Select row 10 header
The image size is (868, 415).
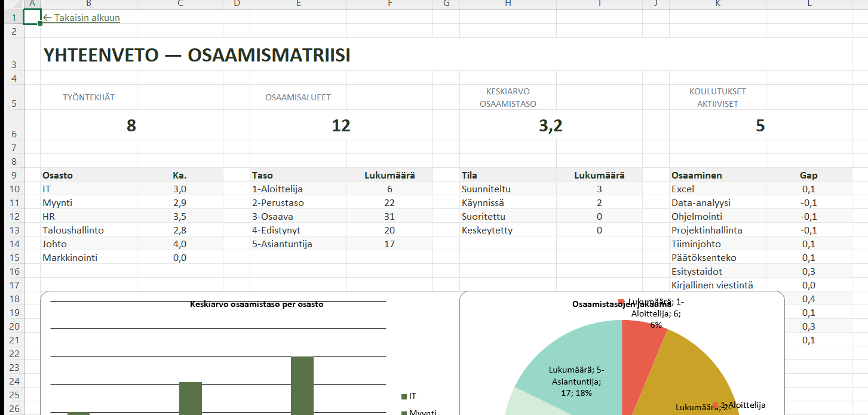pyautogui.click(x=13, y=189)
